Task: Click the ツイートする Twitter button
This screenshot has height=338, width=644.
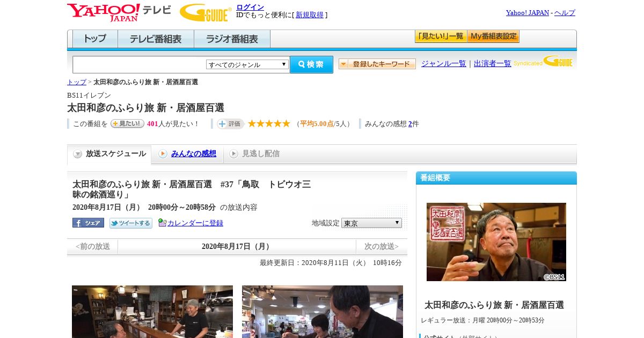Action: (131, 223)
